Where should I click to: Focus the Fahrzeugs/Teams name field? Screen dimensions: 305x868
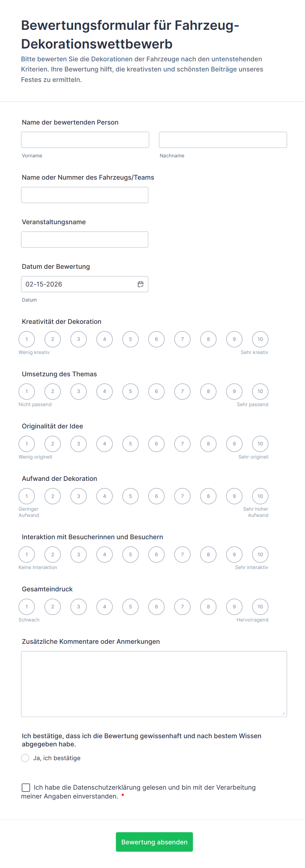85,195
